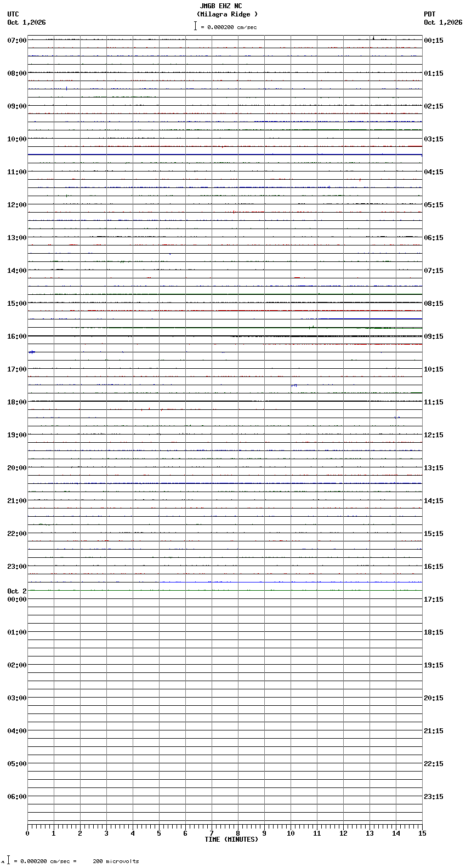Select the 11:00 UTC row label

pyautogui.click(x=17, y=172)
